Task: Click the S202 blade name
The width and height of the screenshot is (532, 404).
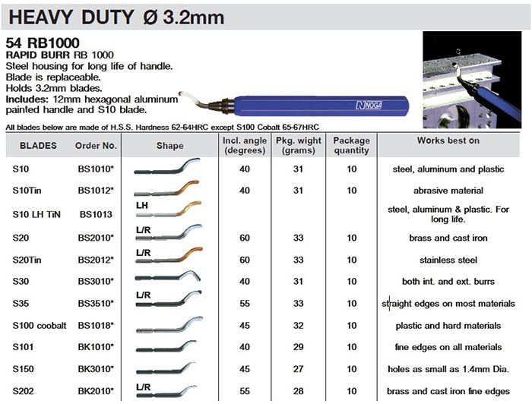Action: pos(23,391)
